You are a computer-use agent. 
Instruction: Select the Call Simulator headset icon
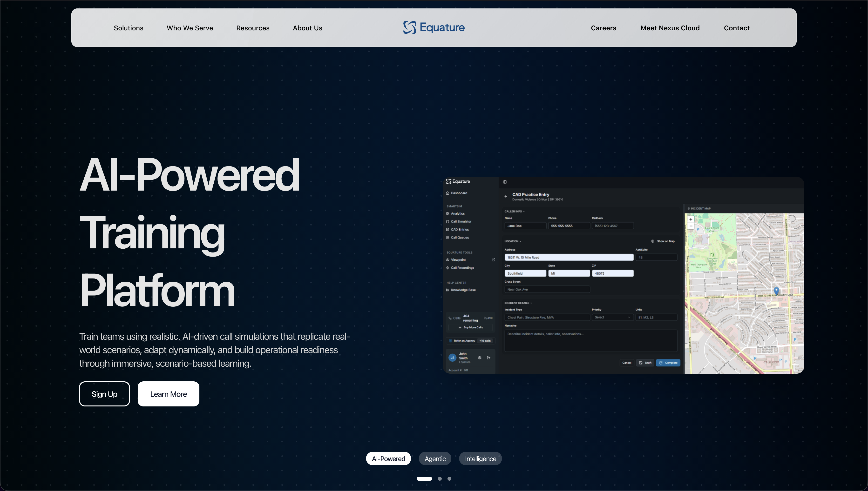(448, 221)
